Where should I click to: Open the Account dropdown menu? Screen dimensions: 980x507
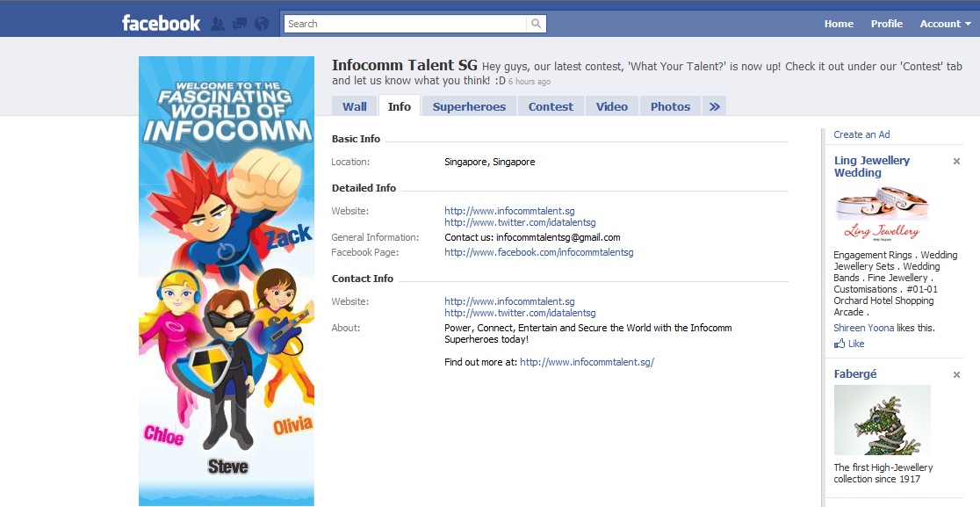945,24
